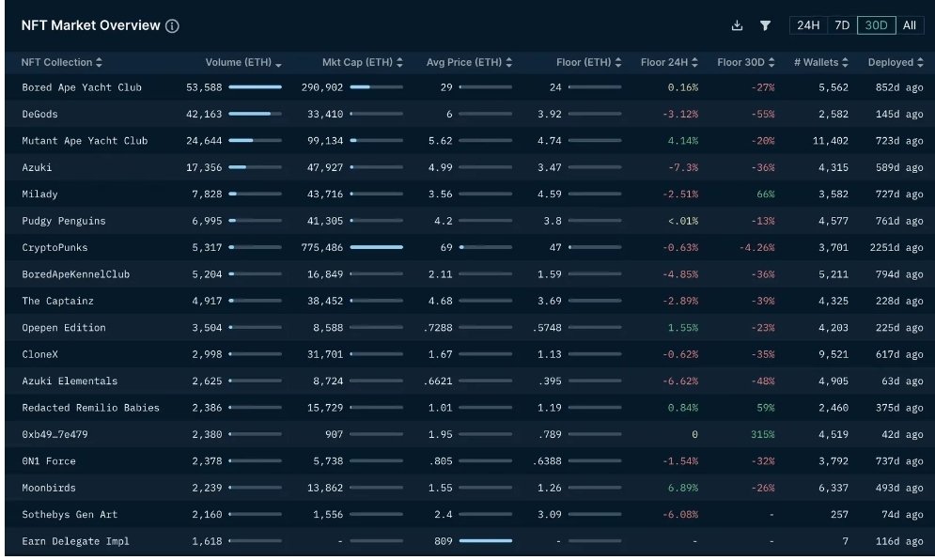Screen dimensions: 935x560
Task: Click Moonbirds 6.89% Floor 24H value
Action: 683,488
